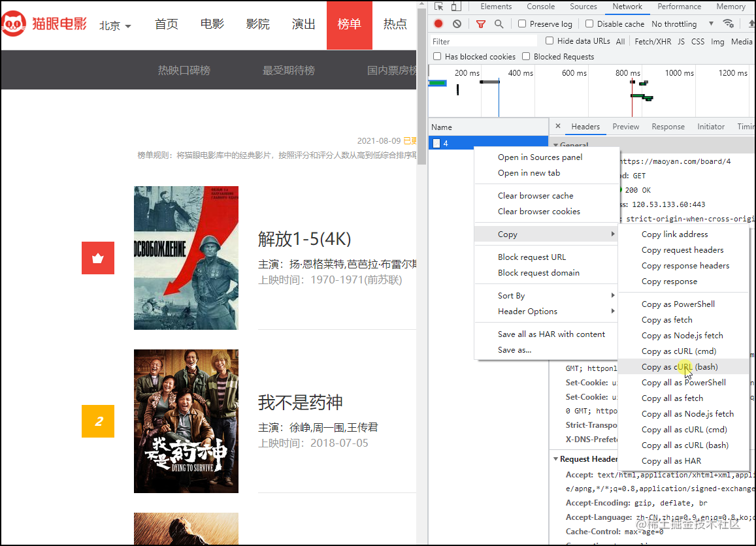This screenshot has width=756, height=546.
Task: Open the 北京 city dropdown
Action: point(115,25)
